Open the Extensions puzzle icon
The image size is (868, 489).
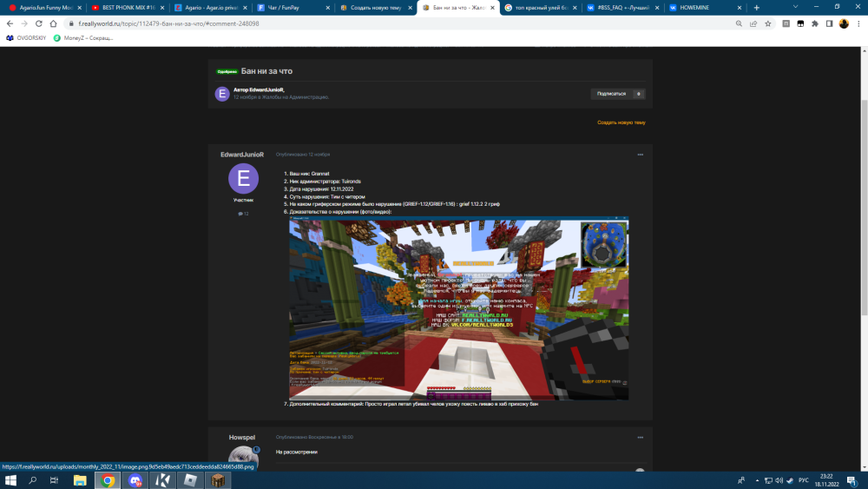pyautogui.click(x=815, y=23)
